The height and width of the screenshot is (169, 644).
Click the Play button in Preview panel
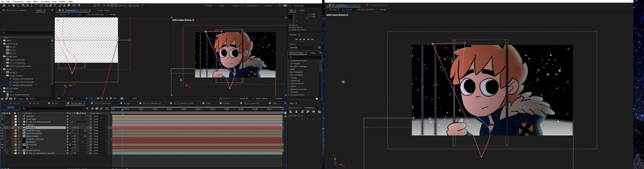click(304, 39)
